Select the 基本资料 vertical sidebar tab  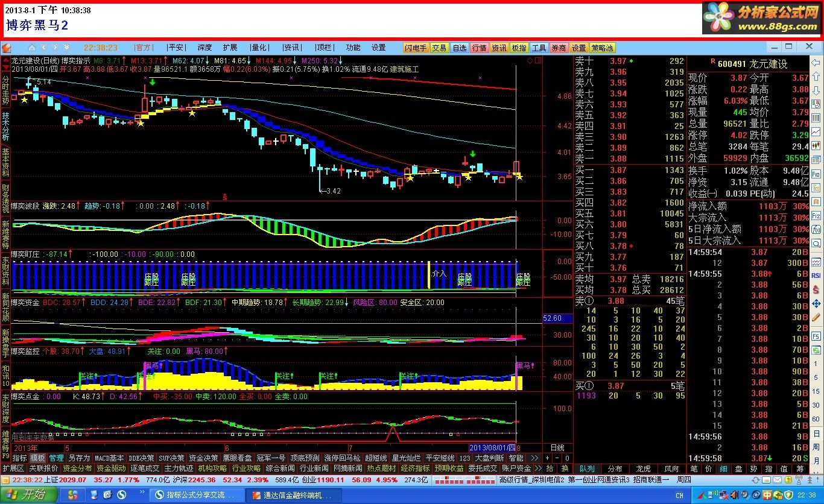click(x=5, y=162)
